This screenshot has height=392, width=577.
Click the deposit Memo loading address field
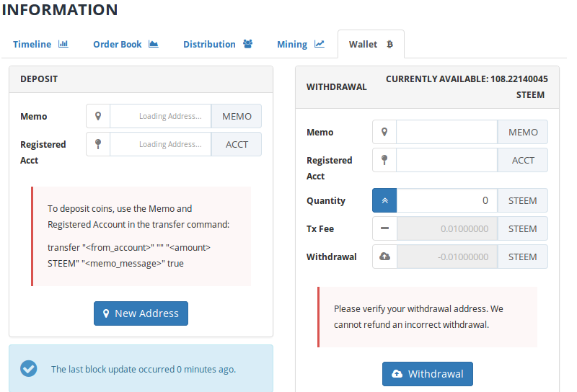(x=160, y=116)
